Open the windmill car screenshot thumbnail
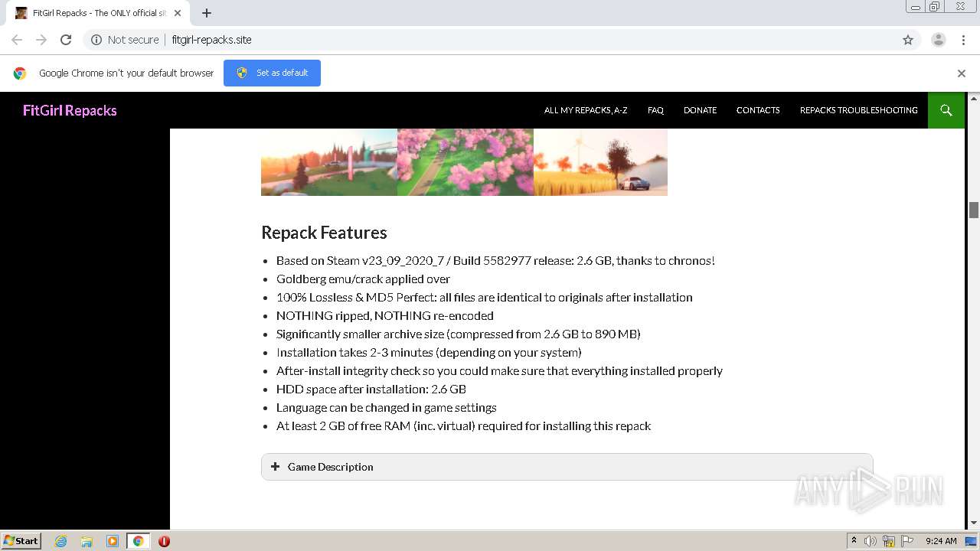The image size is (980, 551). (x=600, y=161)
